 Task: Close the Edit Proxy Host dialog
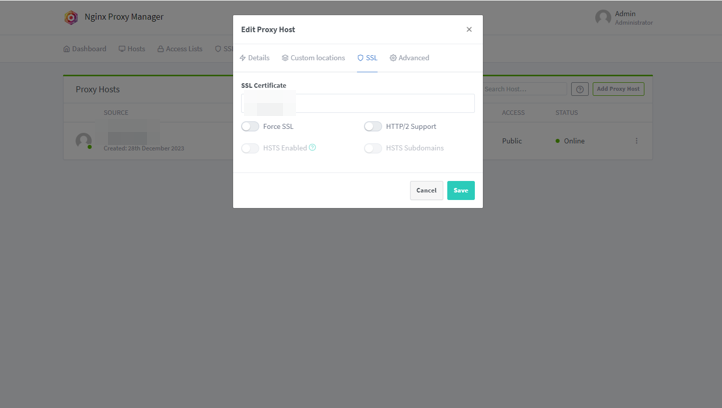[469, 29]
